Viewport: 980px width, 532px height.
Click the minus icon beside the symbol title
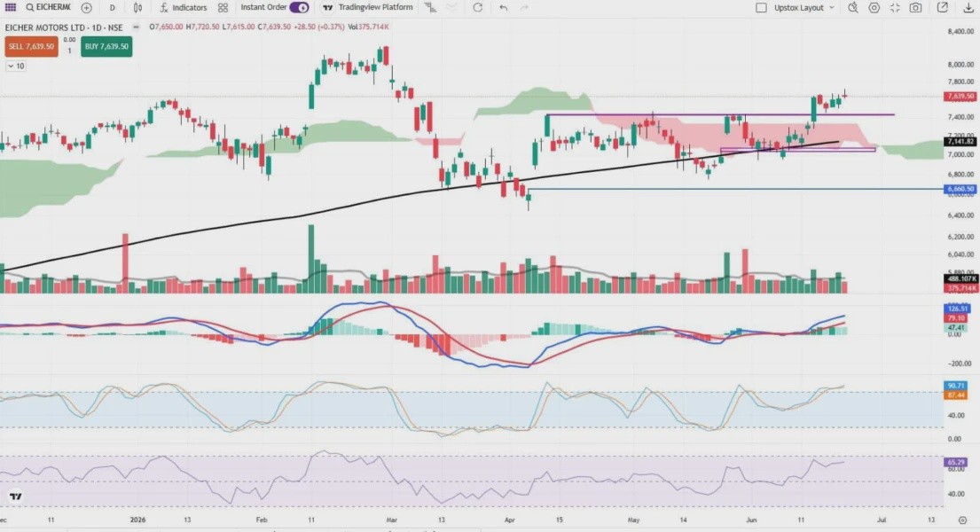point(136,27)
